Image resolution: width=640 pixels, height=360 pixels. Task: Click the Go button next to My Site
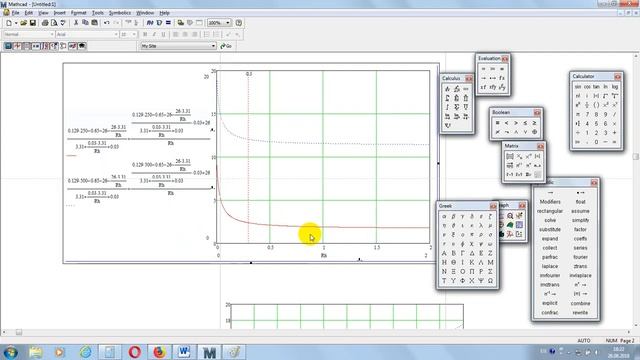(x=226, y=46)
